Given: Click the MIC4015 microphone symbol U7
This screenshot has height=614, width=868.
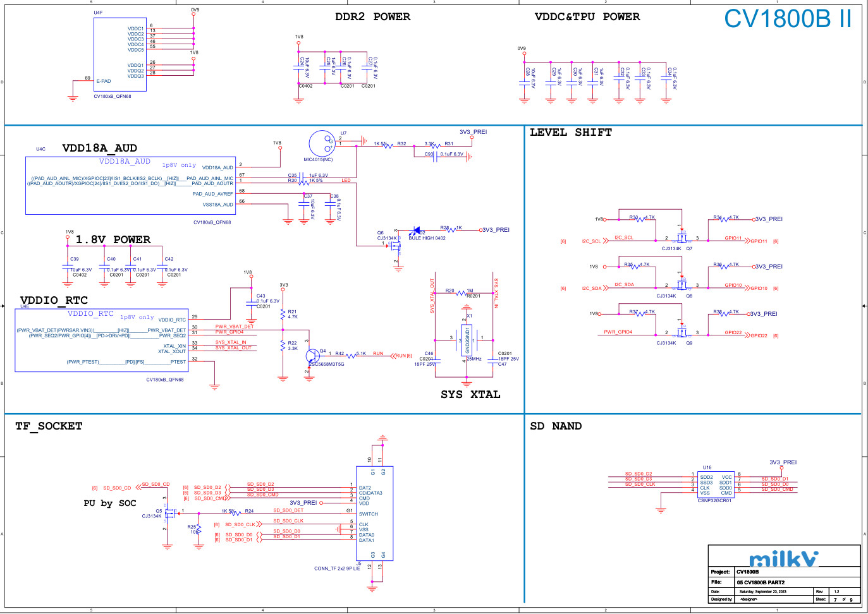Looking at the screenshot, I should (322, 143).
